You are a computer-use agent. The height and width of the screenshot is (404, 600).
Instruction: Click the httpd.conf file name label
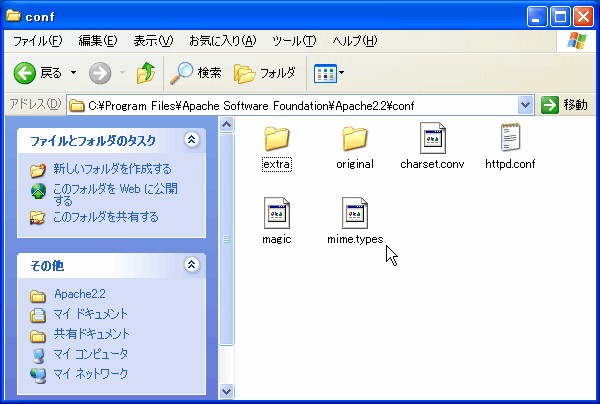[510, 164]
